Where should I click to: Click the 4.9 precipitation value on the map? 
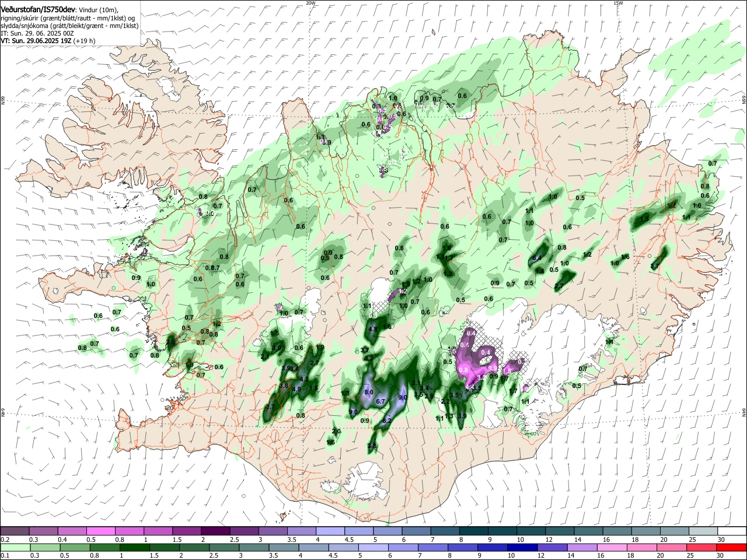click(x=296, y=389)
